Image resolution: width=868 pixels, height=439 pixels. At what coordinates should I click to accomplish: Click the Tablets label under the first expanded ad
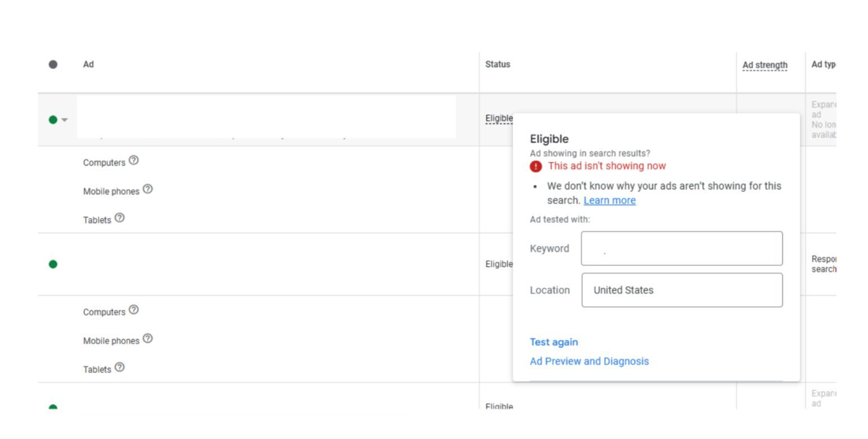click(x=97, y=220)
